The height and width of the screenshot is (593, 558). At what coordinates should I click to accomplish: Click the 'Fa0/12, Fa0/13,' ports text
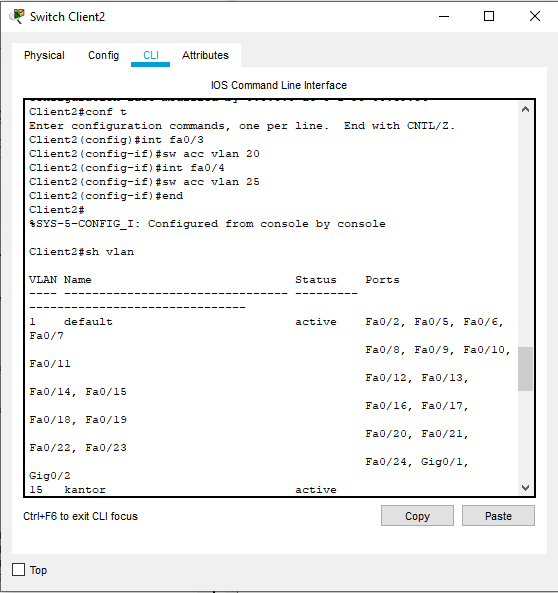417,378
